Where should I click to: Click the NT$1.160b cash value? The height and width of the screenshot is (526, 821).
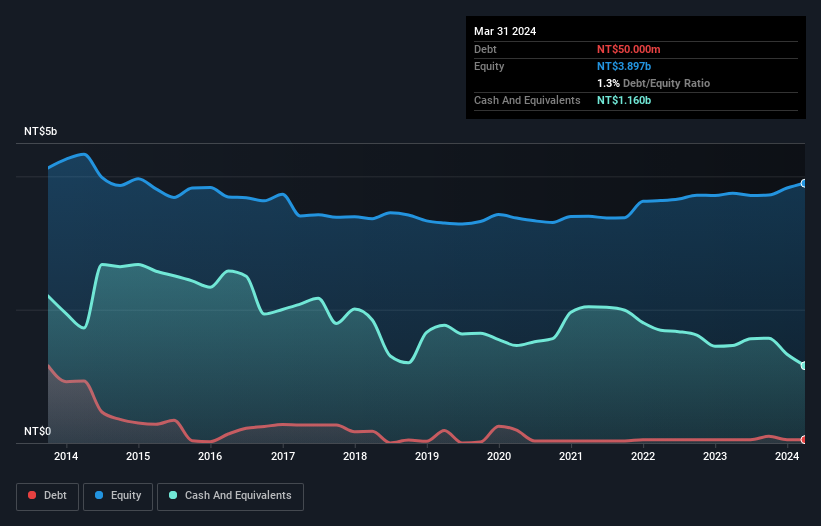click(x=624, y=100)
